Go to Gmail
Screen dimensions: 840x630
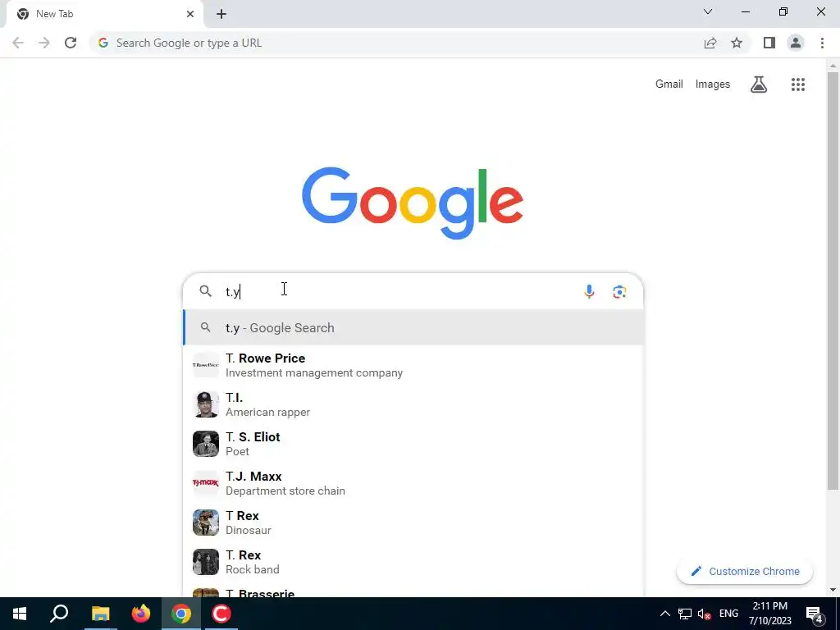[x=669, y=84]
